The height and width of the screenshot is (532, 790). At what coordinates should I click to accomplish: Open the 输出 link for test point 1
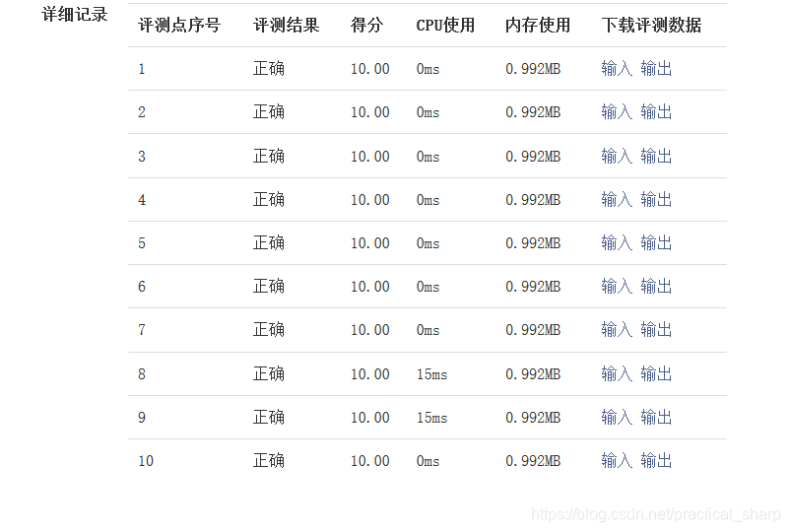pos(656,68)
